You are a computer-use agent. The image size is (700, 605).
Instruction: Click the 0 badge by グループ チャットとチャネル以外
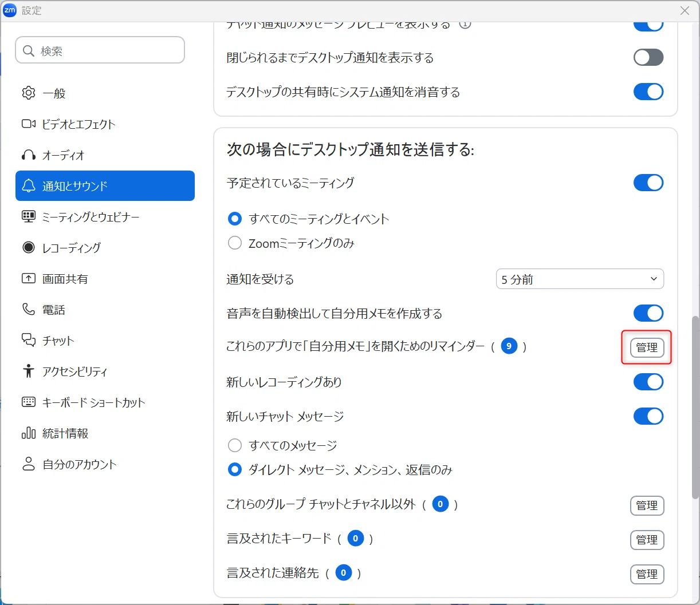coord(441,504)
